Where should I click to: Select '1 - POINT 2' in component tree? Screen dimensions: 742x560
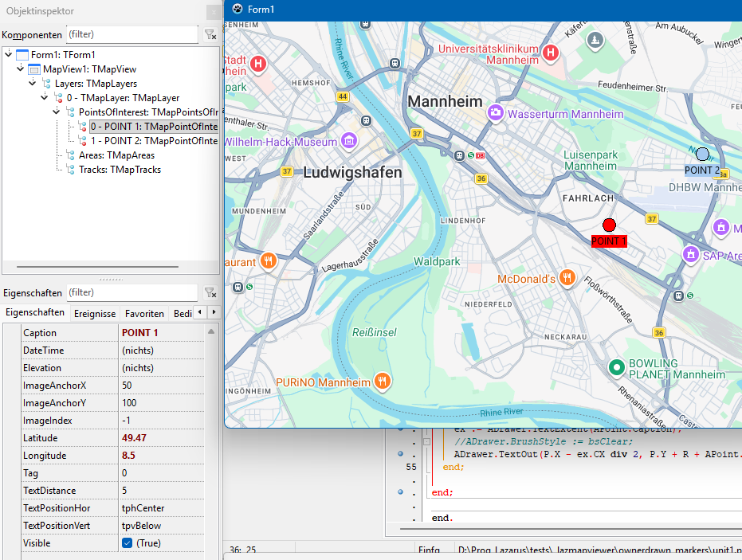click(153, 141)
